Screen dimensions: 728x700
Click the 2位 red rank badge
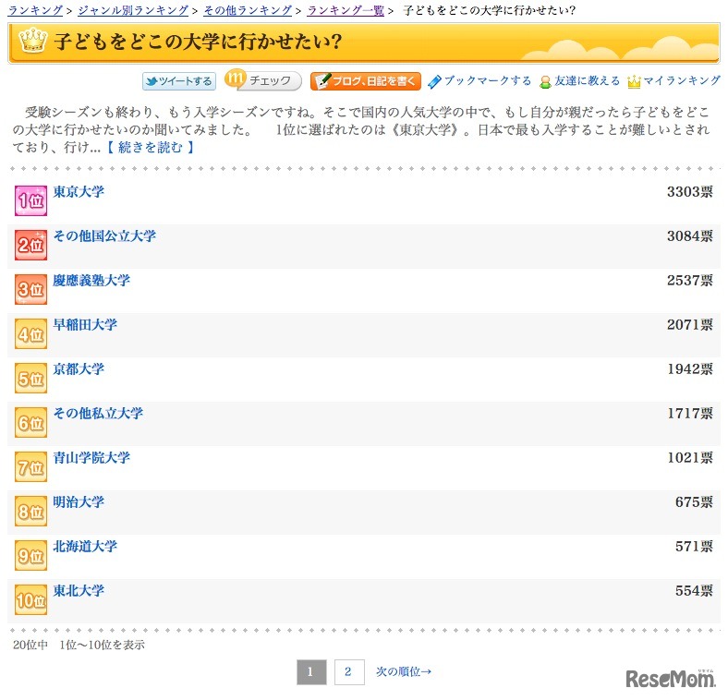pyautogui.click(x=30, y=245)
